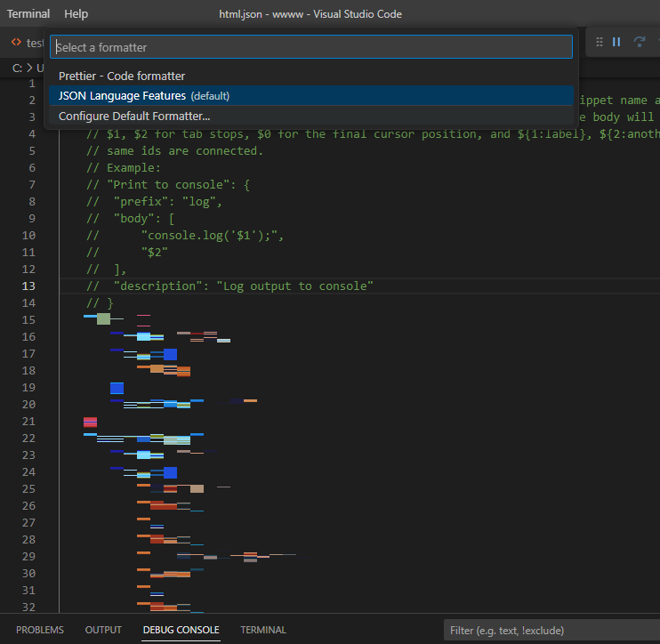Open the Help menu
660x644 pixels.
point(76,14)
